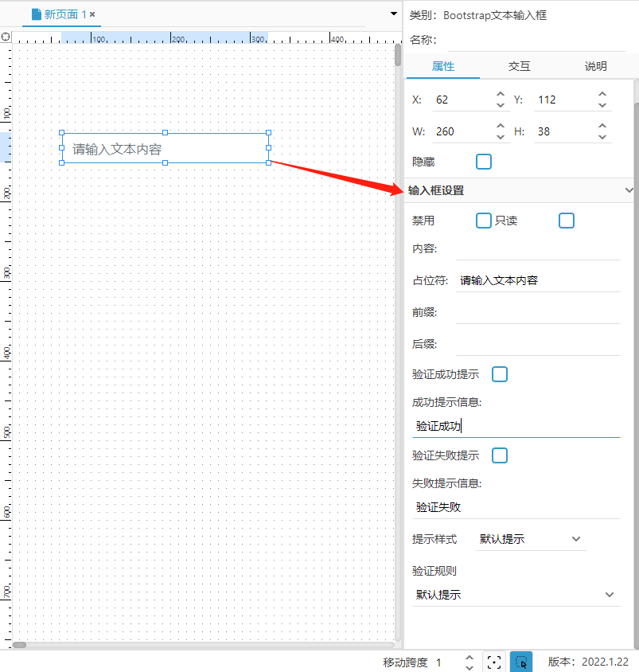Switch to the 属性 tab
Viewport: 639px width, 672px height.
pos(443,66)
